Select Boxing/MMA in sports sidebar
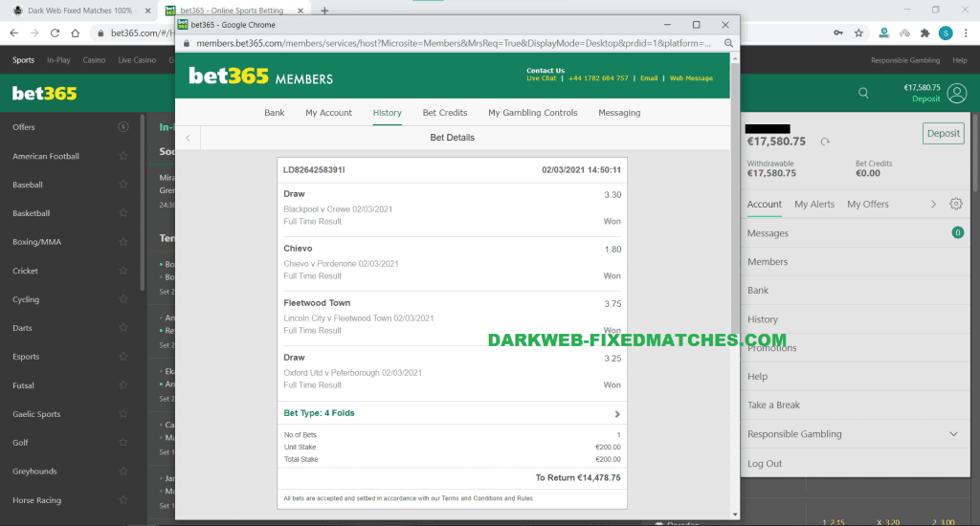 37,242
